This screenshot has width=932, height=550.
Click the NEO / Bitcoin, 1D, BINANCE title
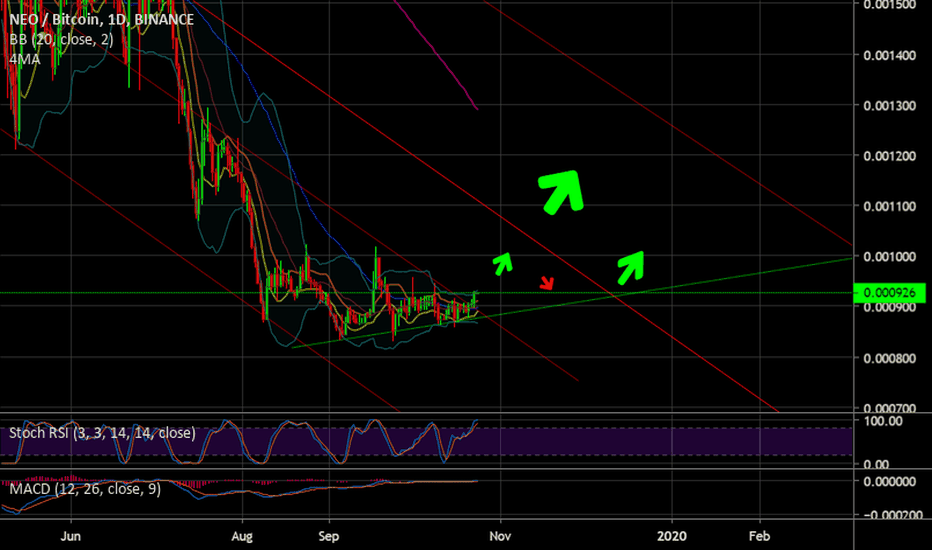point(102,20)
